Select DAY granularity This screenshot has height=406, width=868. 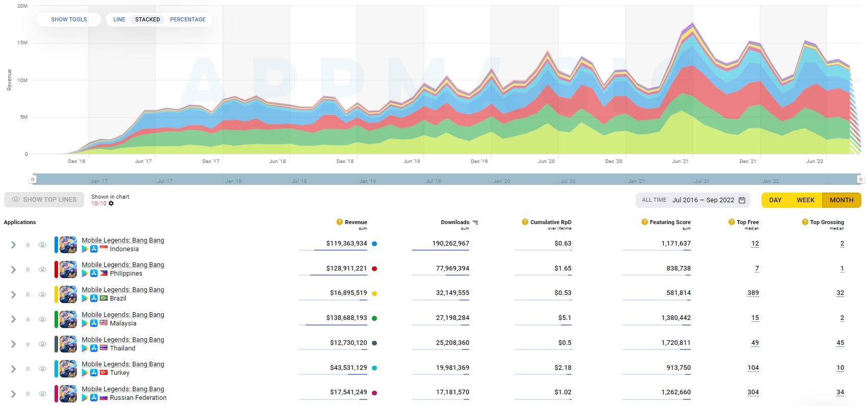pyautogui.click(x=775, y=200)
